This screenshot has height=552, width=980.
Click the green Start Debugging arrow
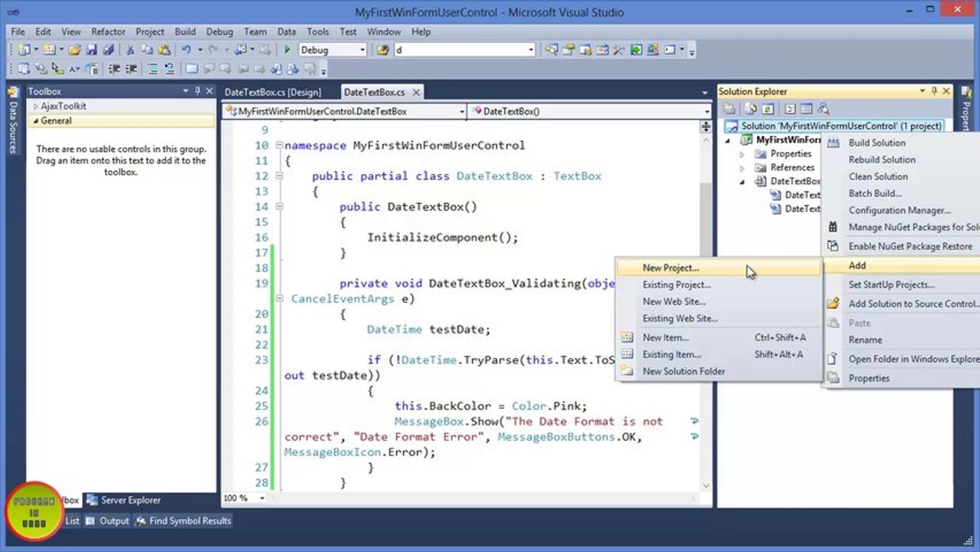(287, 50)
